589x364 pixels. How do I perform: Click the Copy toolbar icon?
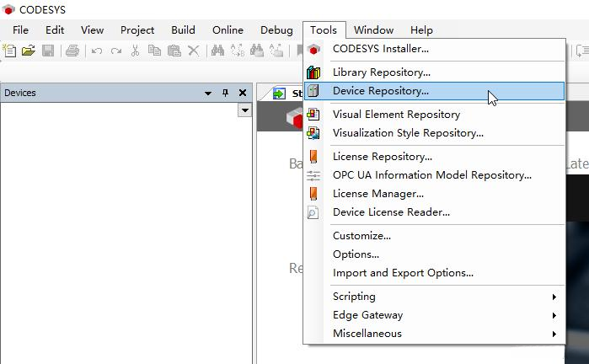click(154, 51)
